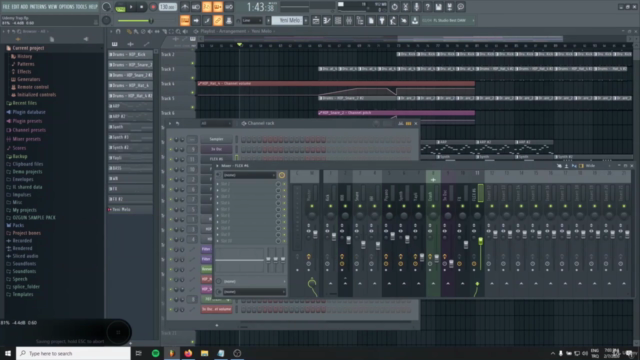Image resolution: width=640 pixels, height=360 pixels.
Task: Toggle the metronome icon in top toolbar
Action: tap(185, 7)
